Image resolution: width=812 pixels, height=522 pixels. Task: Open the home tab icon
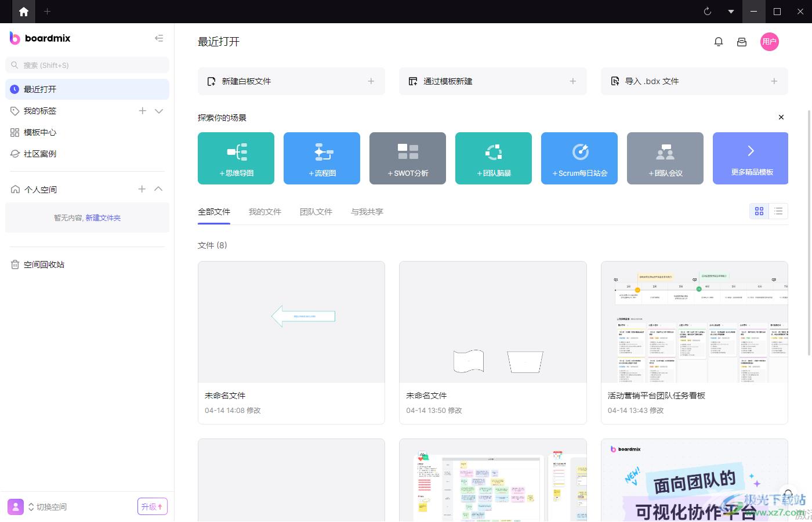tap(24, 12)
